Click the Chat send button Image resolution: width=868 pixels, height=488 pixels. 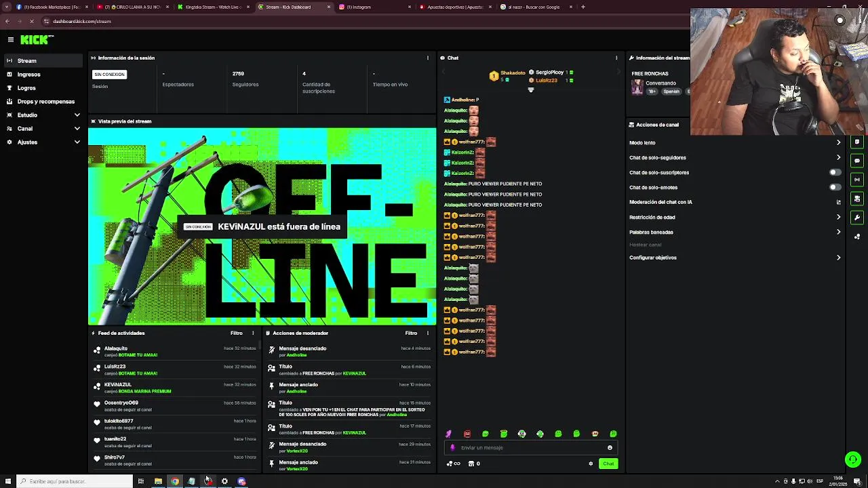(x=608, y=464)
